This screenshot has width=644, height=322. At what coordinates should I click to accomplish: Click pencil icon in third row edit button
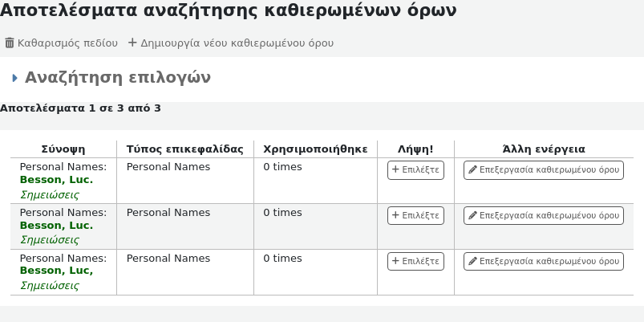(473, 261)
